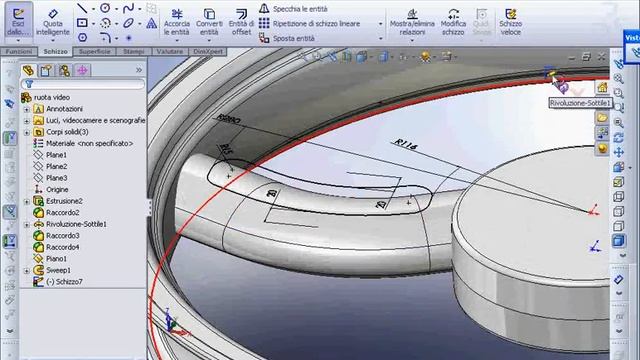Click the R118 dimension in sketch

pos(406,144)
